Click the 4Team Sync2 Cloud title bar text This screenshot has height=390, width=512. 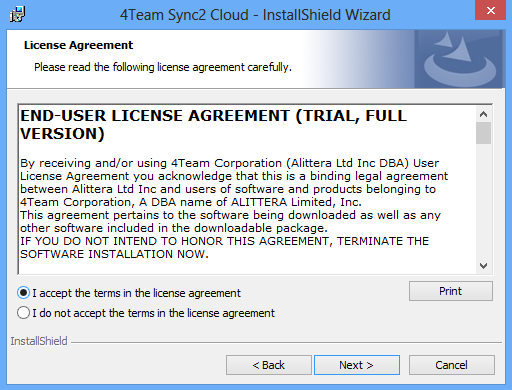point(255,15)
